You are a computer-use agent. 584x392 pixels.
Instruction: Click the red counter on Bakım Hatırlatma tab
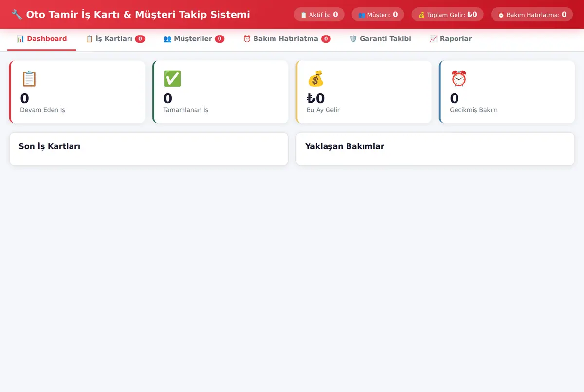tap(326, 39)
